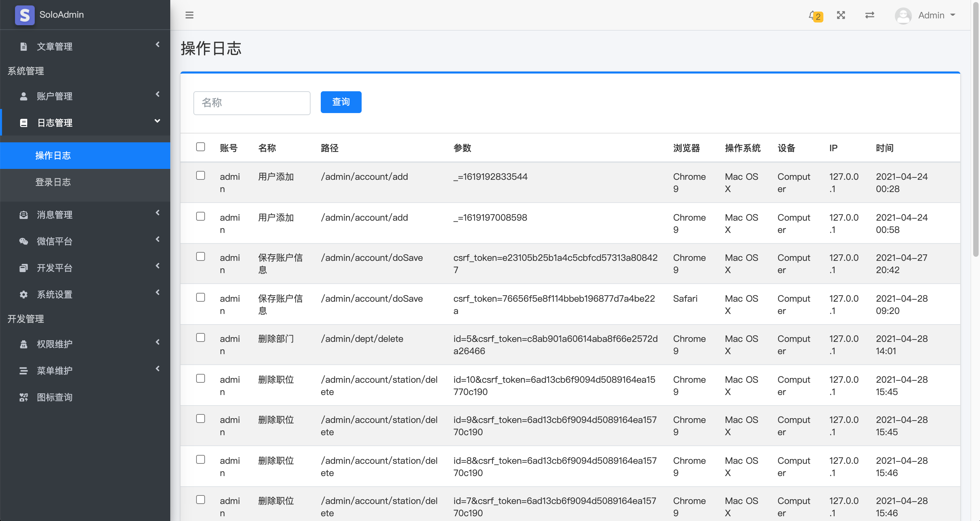Check the Safari browser row
Screen dimensions: 980x521
tap(201, 297)
